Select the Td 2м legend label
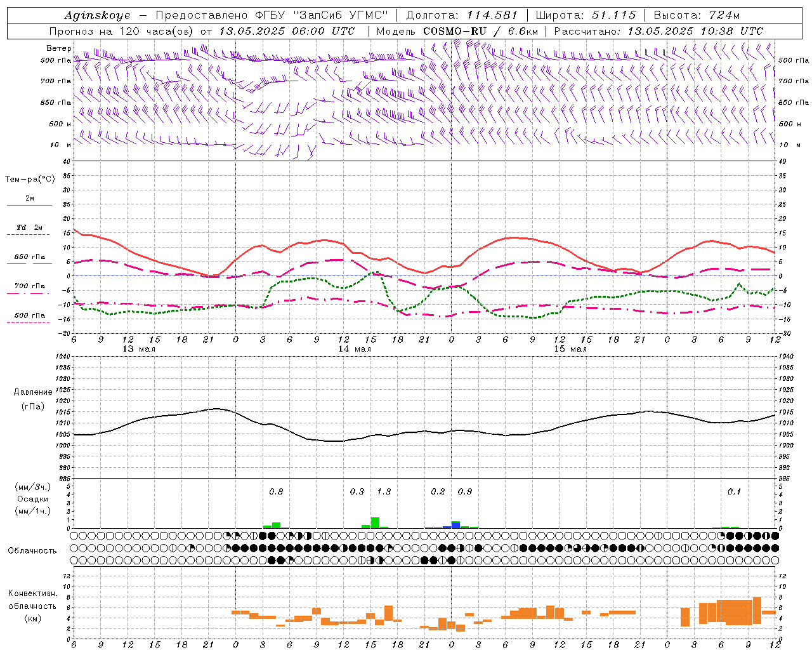This screenshot has height=650, width=812. pyautogui.click(x=29, y=227)
